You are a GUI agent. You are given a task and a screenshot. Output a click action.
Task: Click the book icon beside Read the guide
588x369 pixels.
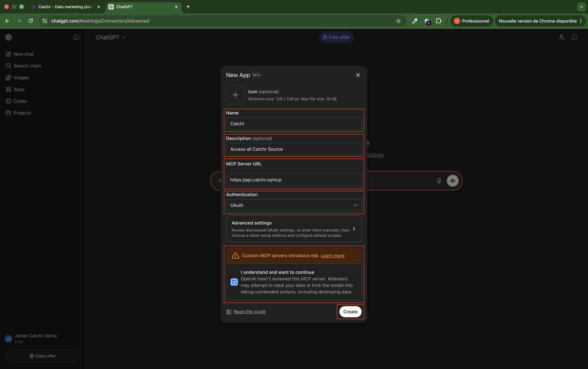(x=229, y=312)
